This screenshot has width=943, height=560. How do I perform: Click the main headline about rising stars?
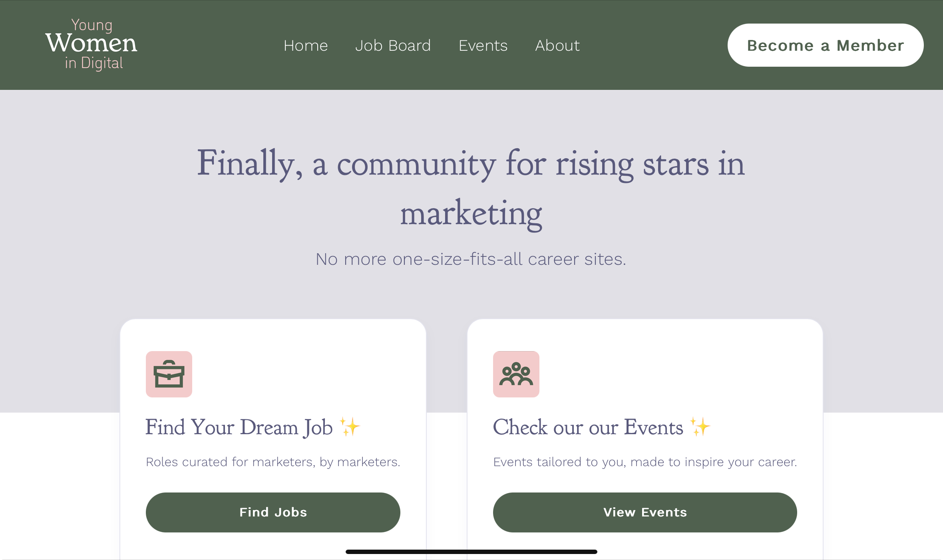[471, 189]
